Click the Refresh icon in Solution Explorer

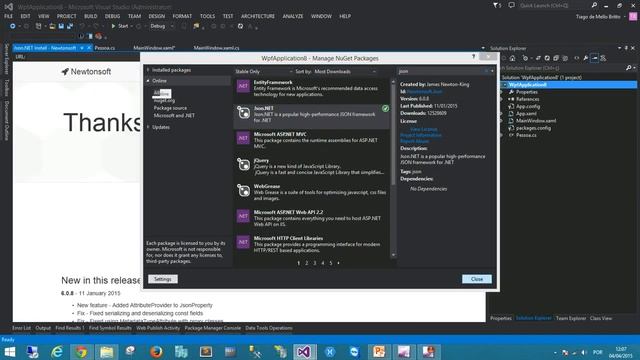tap(547, 58)
